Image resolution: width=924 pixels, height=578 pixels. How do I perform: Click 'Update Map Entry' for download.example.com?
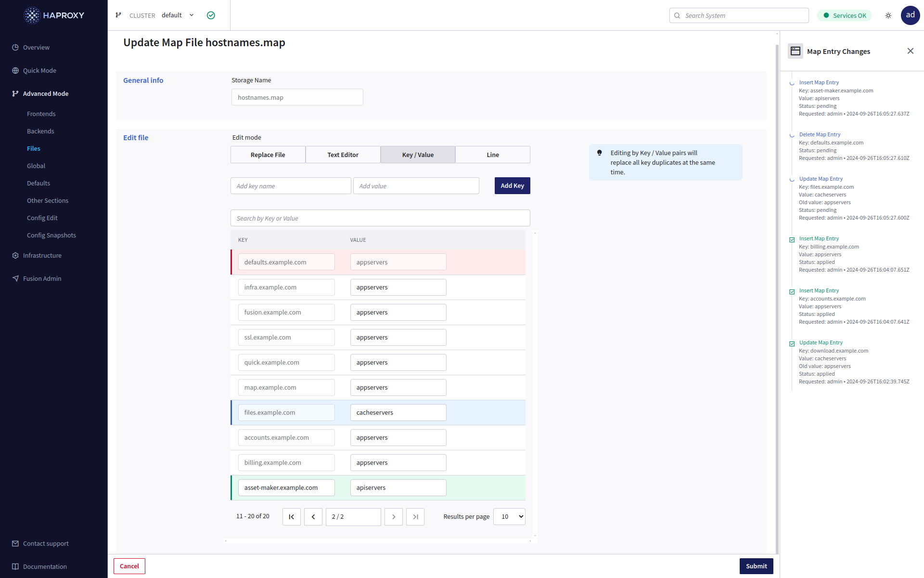[821, 342]
